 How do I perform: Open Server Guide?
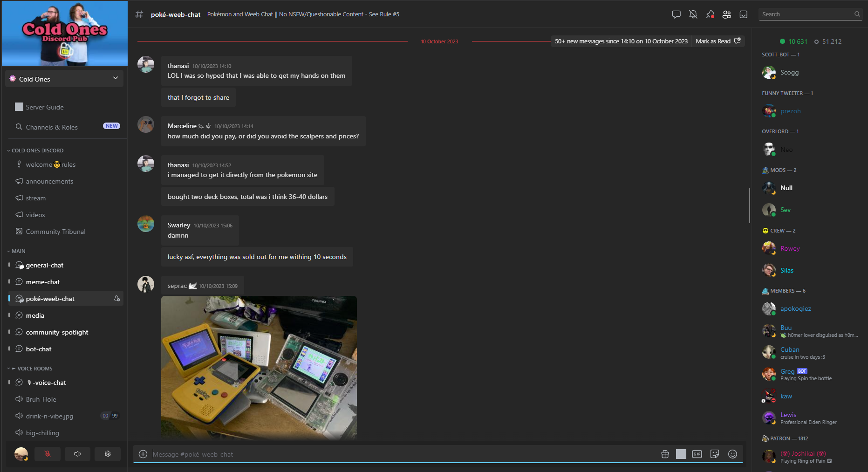point(66,107)
